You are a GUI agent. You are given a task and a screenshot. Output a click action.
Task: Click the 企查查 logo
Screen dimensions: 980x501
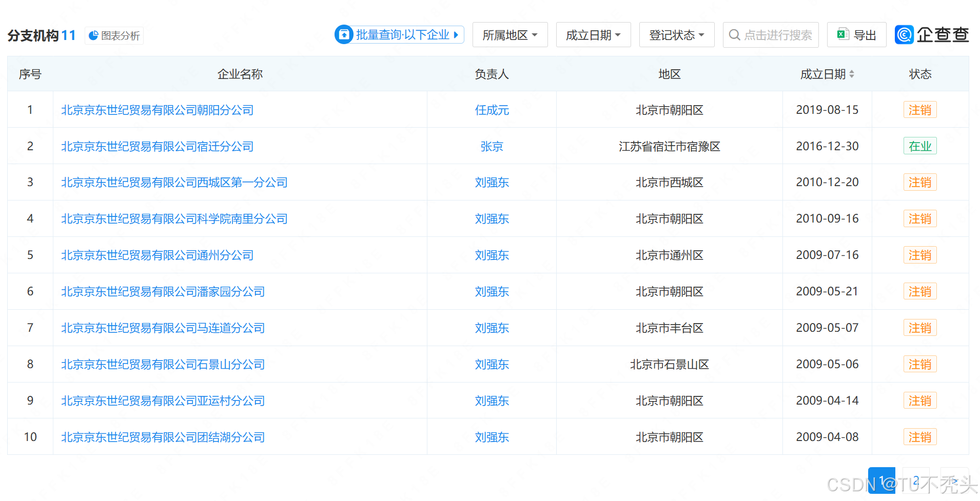point(932,34)
